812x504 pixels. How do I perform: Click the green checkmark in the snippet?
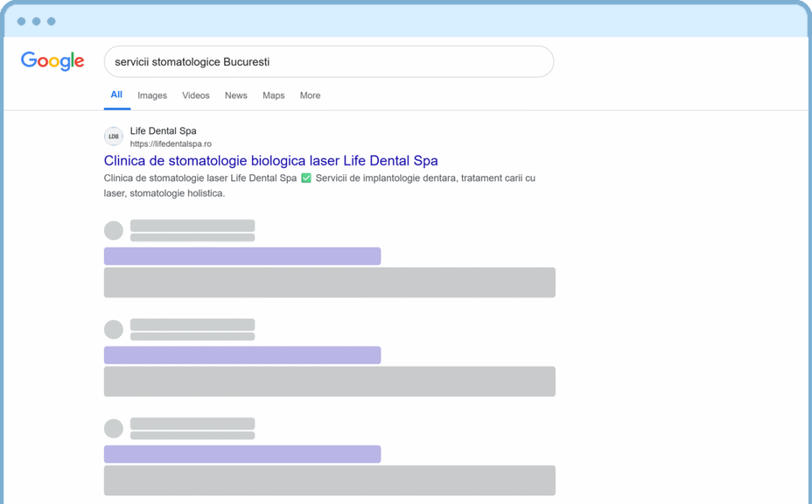[x=306, y=178]
